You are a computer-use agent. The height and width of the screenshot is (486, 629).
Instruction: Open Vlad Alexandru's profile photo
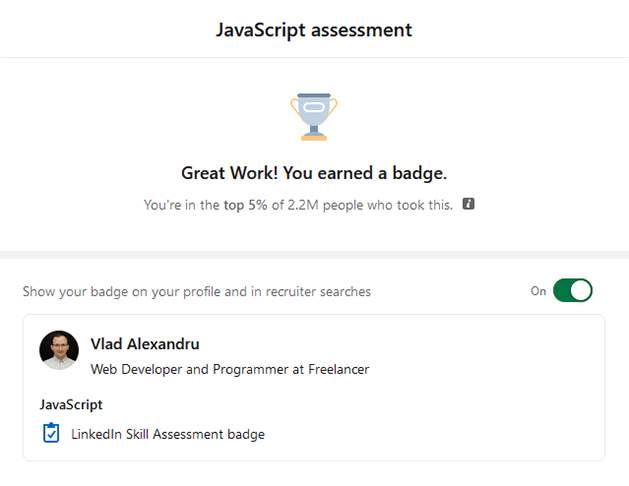(59, 350)
